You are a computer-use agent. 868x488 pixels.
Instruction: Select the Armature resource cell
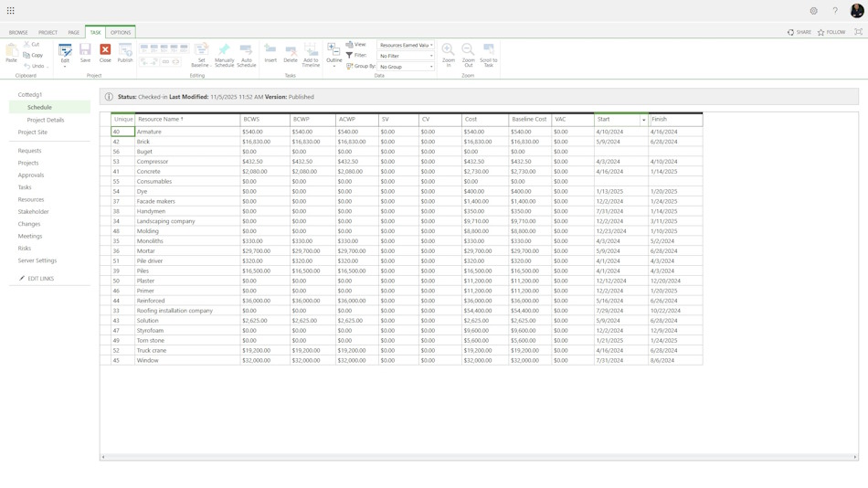187,132
